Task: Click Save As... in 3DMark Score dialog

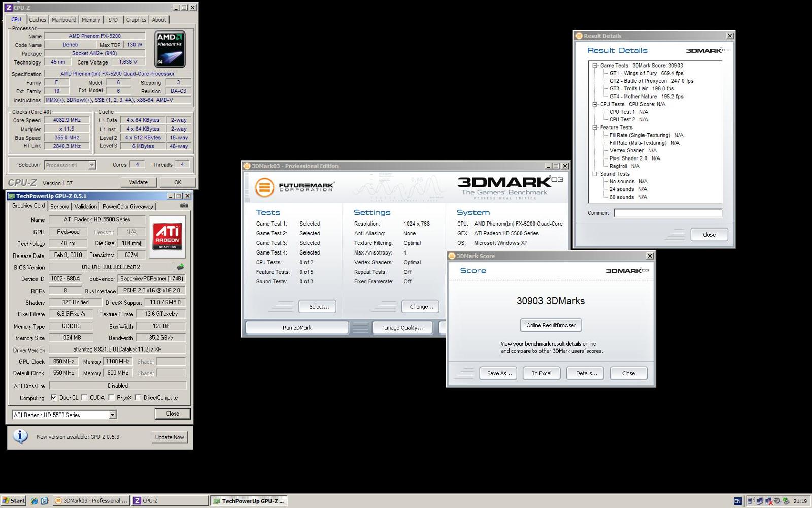Action: 499,373
